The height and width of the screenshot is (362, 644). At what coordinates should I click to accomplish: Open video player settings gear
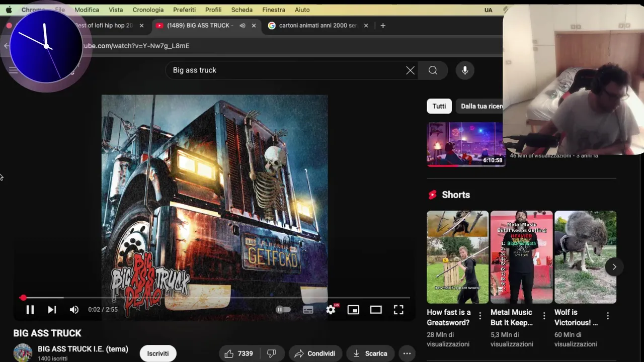pos(331,310)
